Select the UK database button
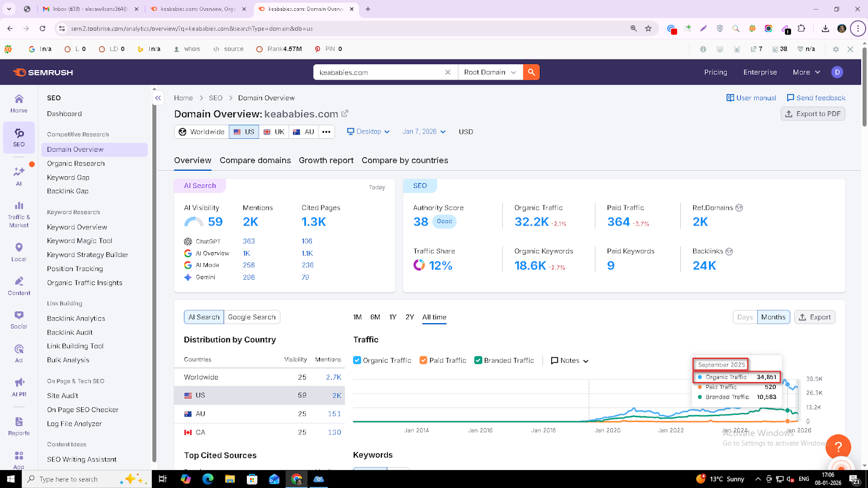Screen dimensions: 868x488 click(274, 132)
